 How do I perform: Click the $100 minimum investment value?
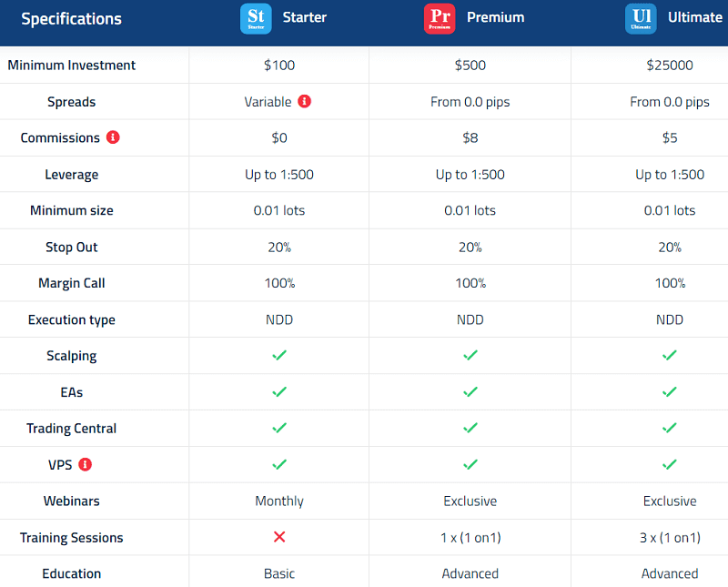pos(279,65)
